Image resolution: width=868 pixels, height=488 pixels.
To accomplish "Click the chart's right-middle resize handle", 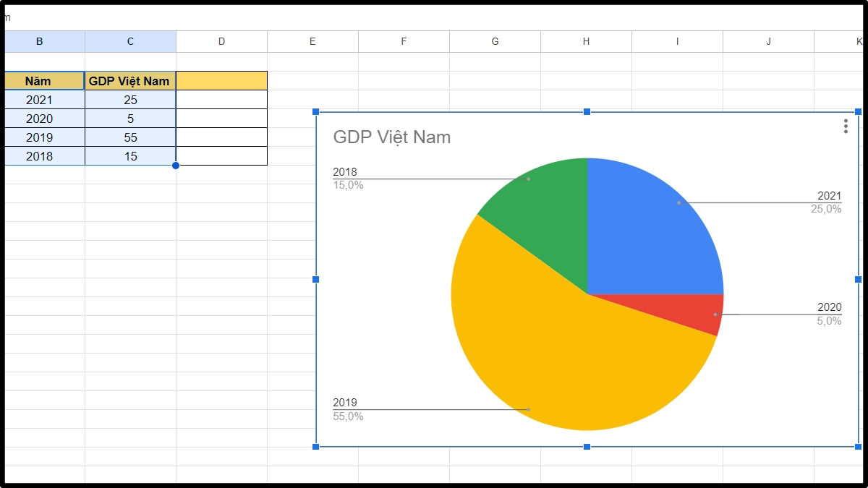I will coord(859,279).
